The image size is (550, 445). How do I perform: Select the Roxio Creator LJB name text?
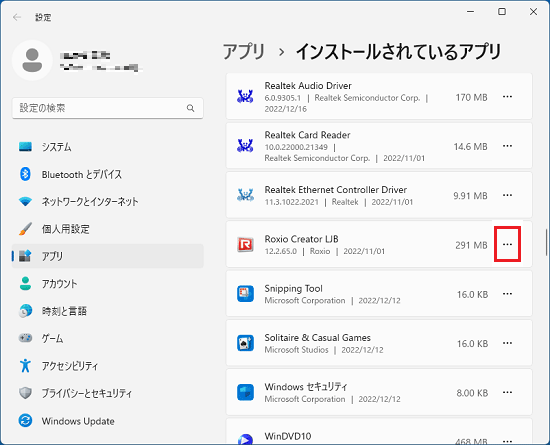point(301,239)
